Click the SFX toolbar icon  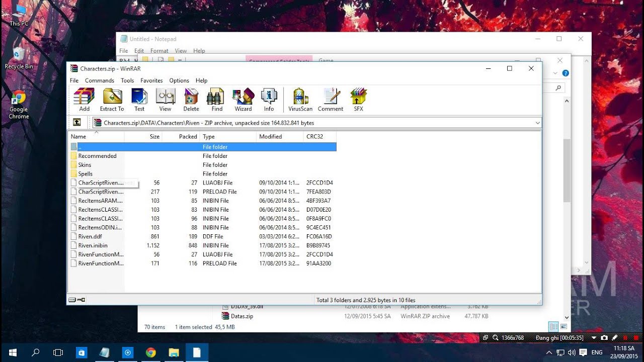click(x=358, y=100)
